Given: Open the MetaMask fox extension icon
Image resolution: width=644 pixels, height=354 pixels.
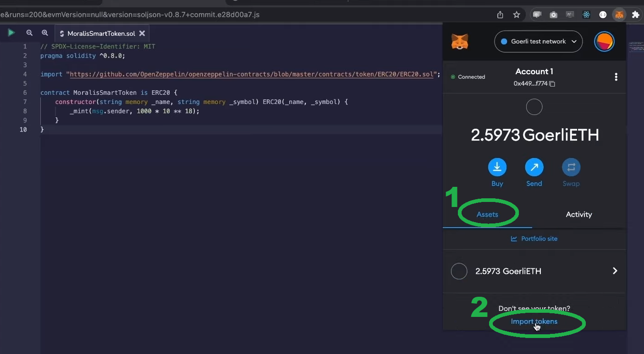Looking at the screenshot, I should pos(619,15).
